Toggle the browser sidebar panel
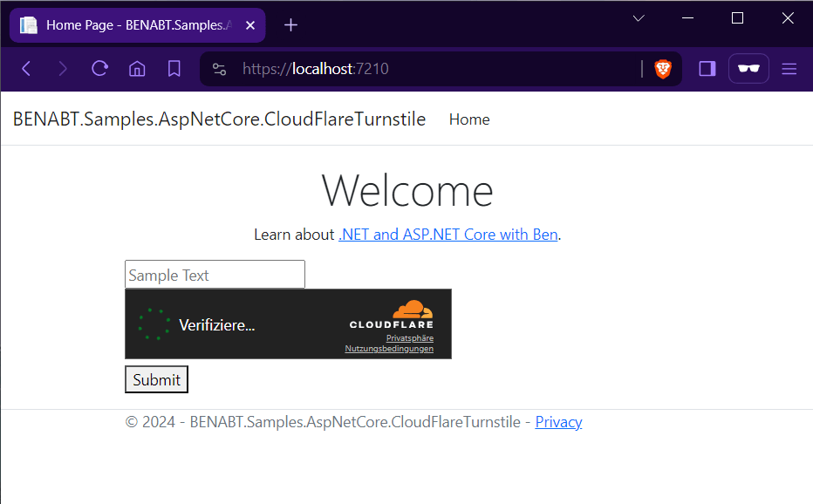This screenshot has width=813, height=504. [x=707, y=69]
